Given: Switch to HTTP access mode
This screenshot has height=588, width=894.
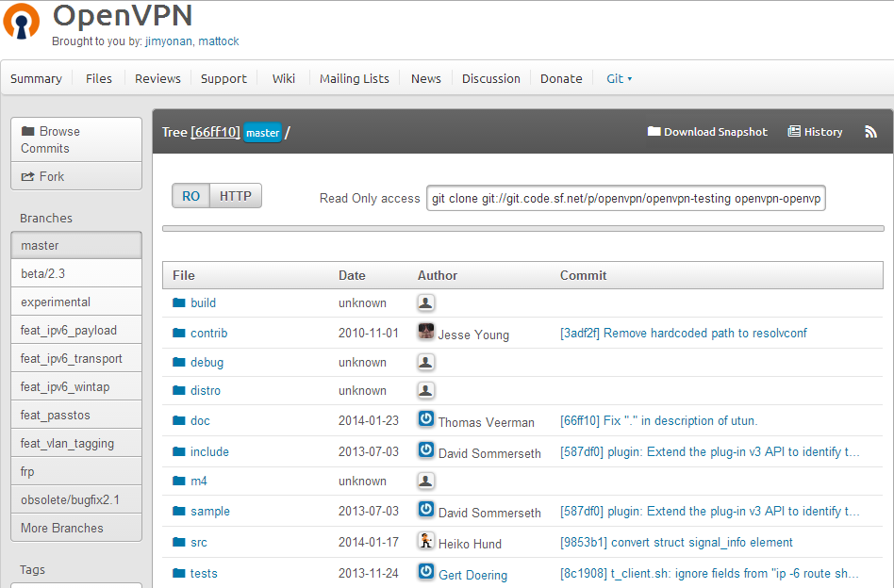Looking at the screenshot, I should [236, 196].
